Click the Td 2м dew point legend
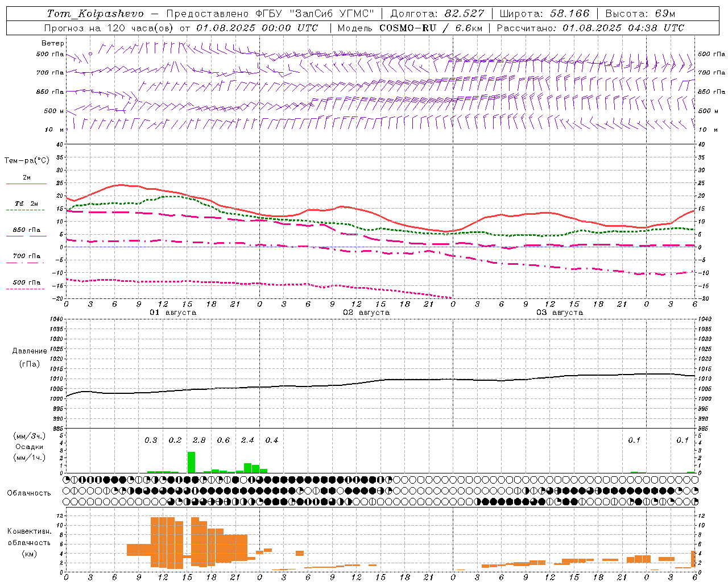The width and height of the screenshot is (728, 582). (x=27, y=203)
